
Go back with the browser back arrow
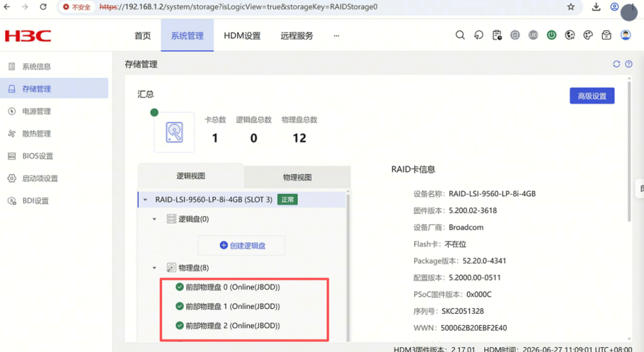(7, 7)
